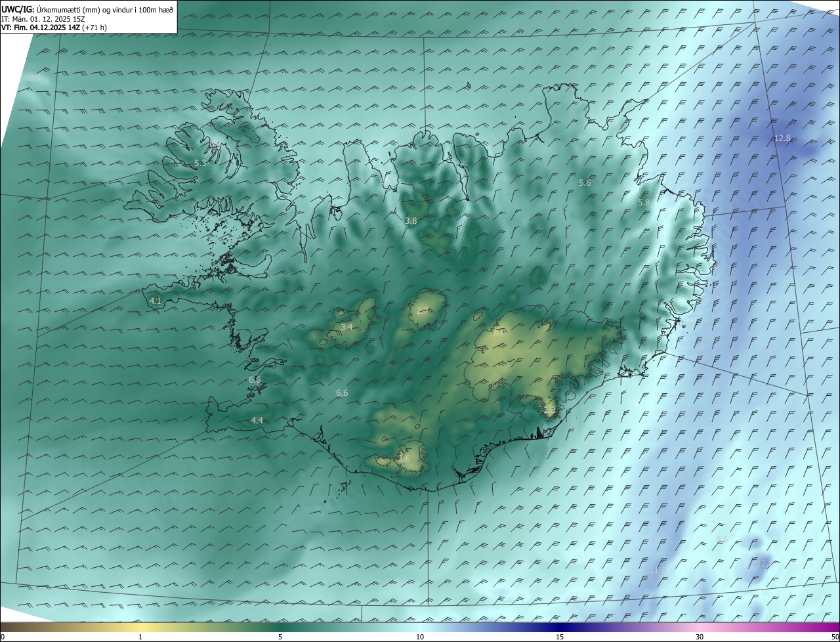Click the 2.3 value on the southeast glacier edge
This screenshot has width=840, height=642.
[549, 410]
